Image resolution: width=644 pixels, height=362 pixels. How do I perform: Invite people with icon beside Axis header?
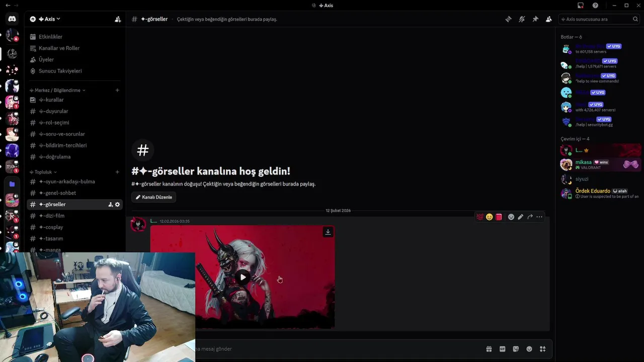118,19
